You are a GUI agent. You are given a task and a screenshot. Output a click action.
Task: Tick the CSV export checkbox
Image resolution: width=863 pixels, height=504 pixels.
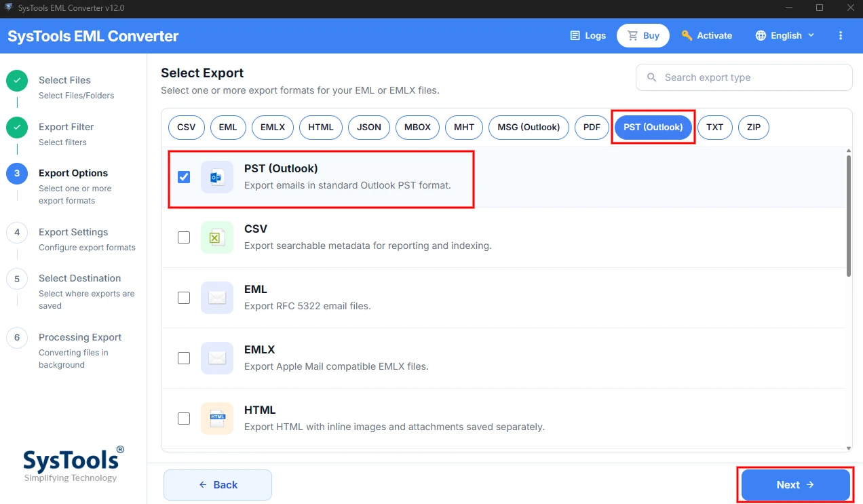click(x=184, y=237)
